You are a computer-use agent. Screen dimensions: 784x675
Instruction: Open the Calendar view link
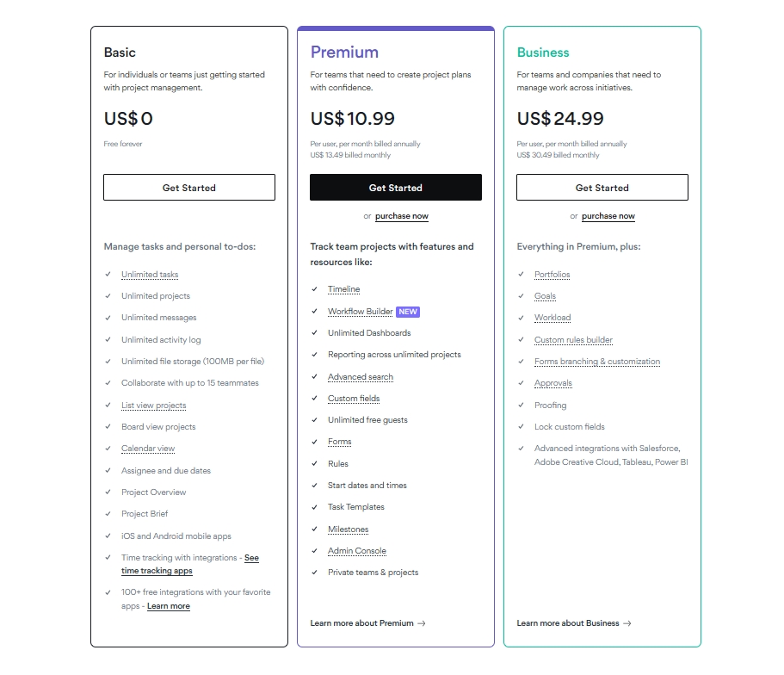[147, 448]
